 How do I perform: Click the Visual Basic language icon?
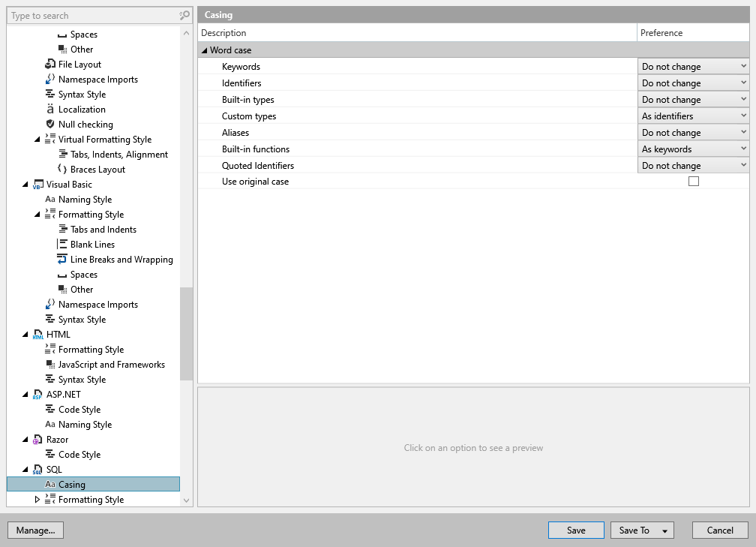coord(37,184)
